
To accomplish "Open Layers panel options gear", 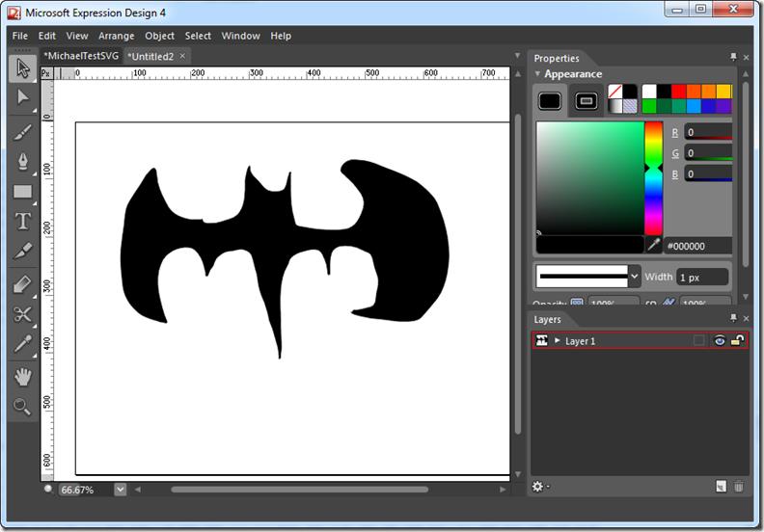I will (x=540, y=487).
